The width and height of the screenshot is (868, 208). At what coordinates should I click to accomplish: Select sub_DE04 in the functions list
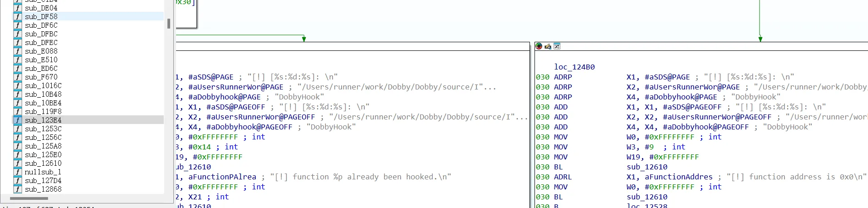tap(41, 8)
